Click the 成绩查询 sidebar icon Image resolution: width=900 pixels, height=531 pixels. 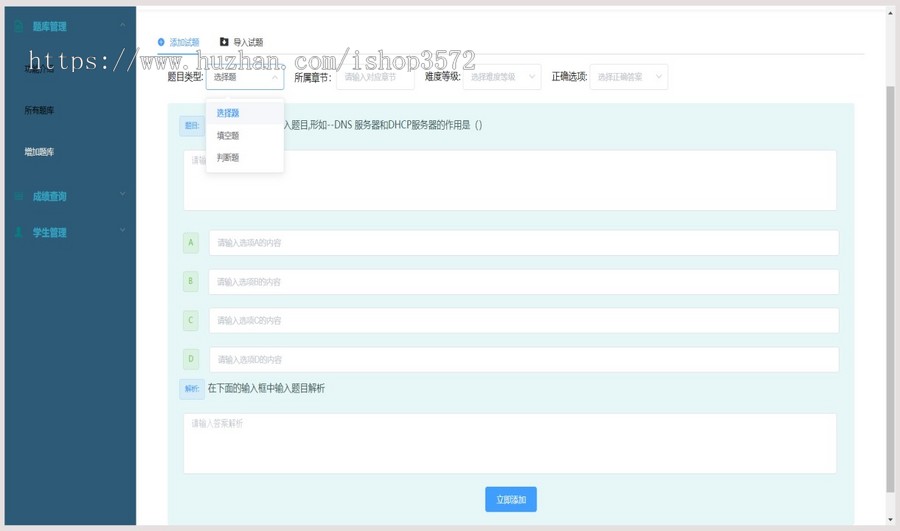point(18,196)
